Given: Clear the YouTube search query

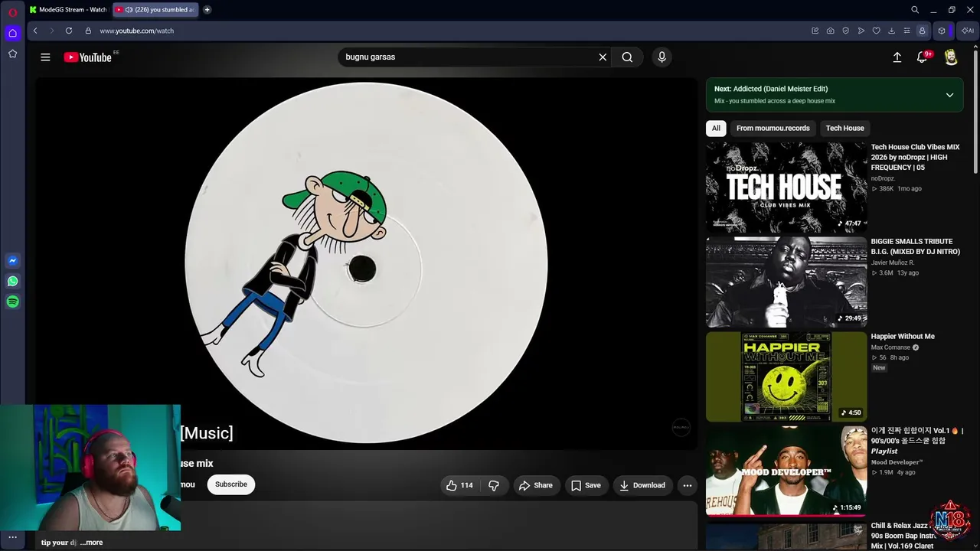Looking at the screenshot, I should [x=603, y=57].
